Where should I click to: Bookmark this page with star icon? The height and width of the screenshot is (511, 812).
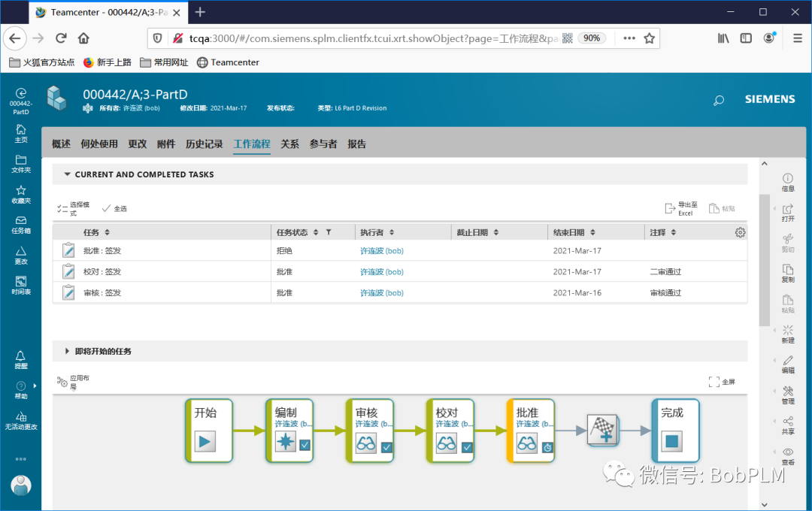(x=650, y=38)
